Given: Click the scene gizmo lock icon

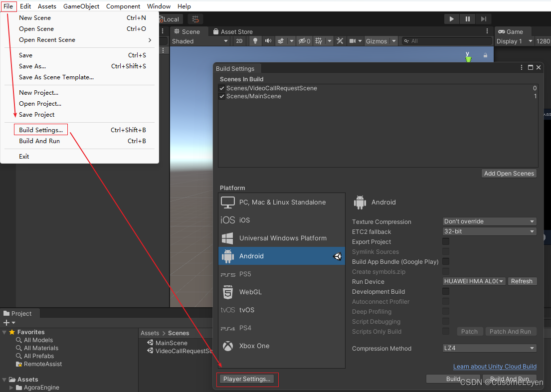Looking at the screenshot, I should click(485, 55).
